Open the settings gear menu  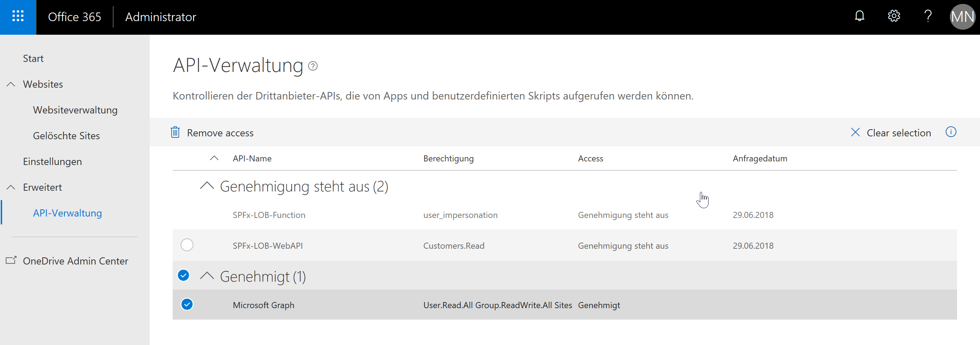[x=894, y=16]
